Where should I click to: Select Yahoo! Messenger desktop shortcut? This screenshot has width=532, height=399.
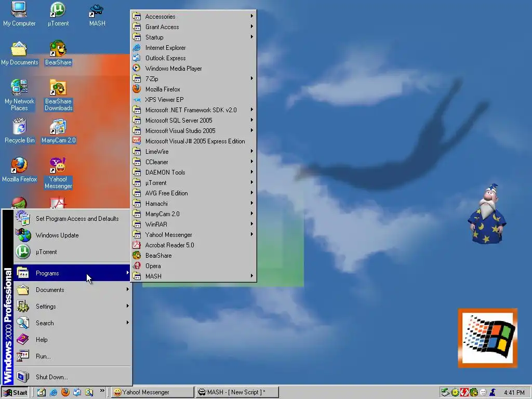[x=58, y=174]
